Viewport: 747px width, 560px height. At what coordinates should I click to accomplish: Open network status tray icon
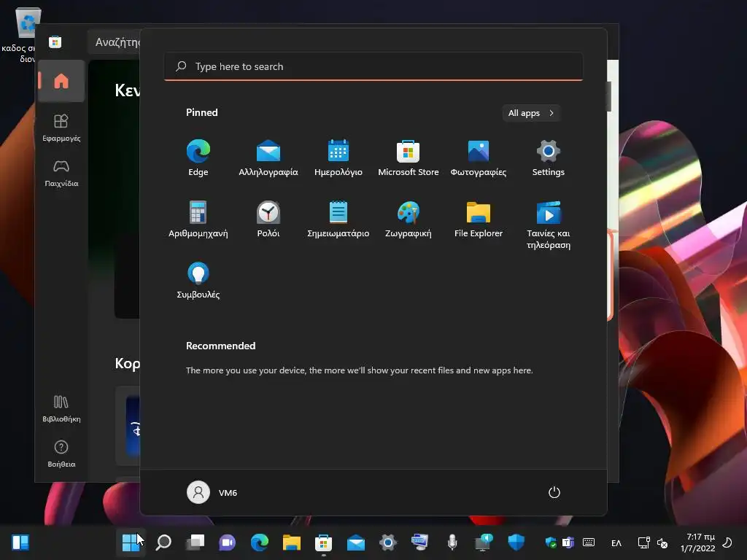pyautogui.click(x=643, y=542)
